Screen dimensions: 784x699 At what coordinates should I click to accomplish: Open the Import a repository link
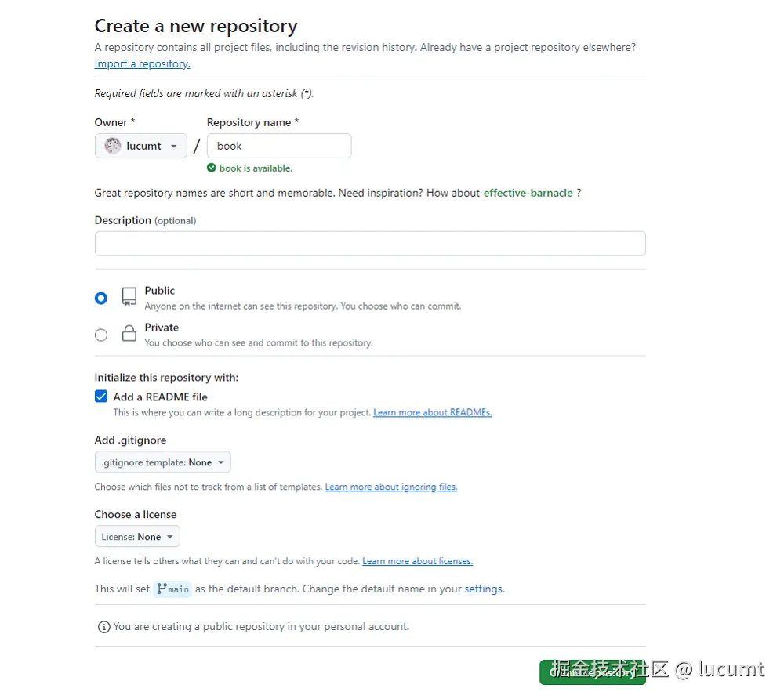[x=143, y=64]
